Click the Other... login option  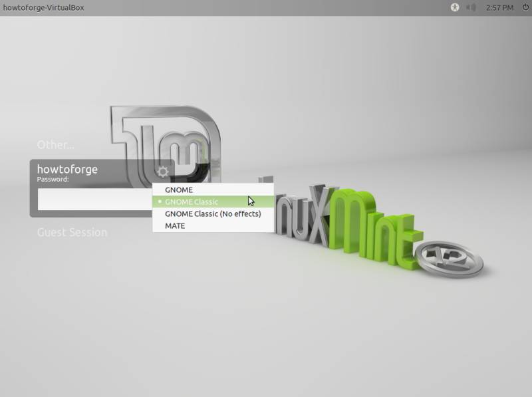click(55, 145)
